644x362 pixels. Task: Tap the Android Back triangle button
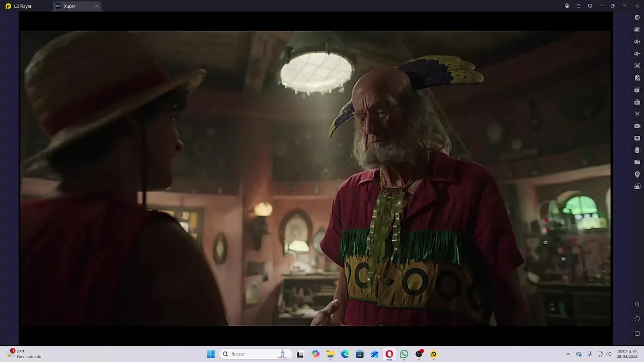point(637,304)
